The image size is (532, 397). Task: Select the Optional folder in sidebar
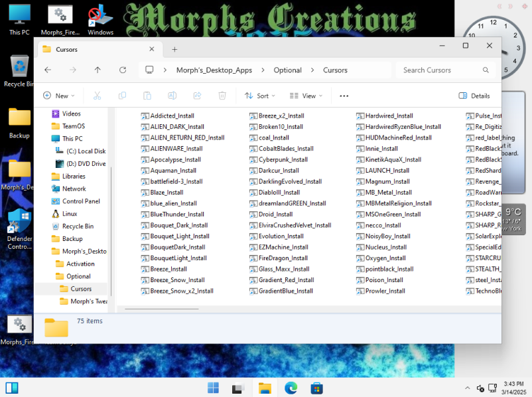78,276
